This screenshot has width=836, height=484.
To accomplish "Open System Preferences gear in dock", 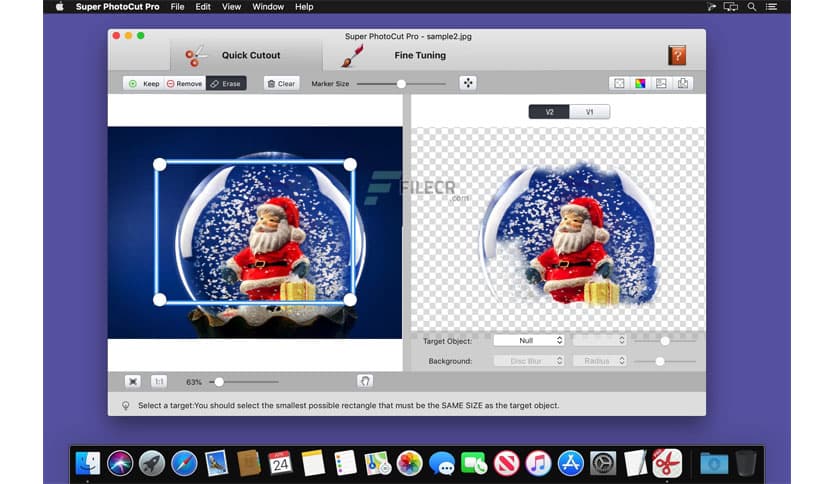I will [603, 463].
